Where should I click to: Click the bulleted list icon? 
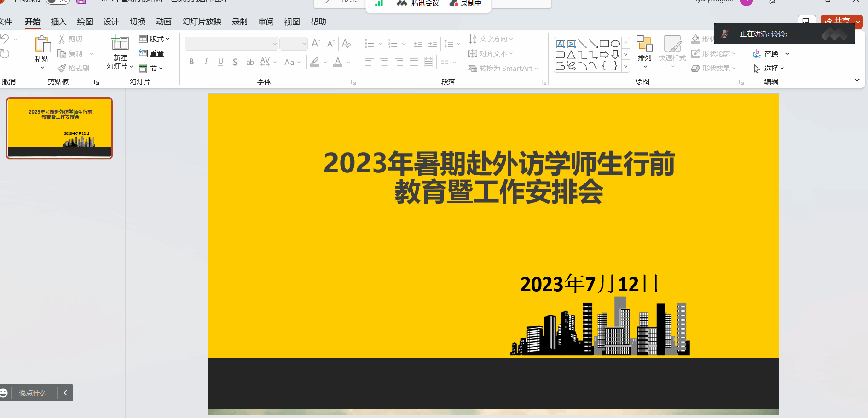tap(369, 44)
